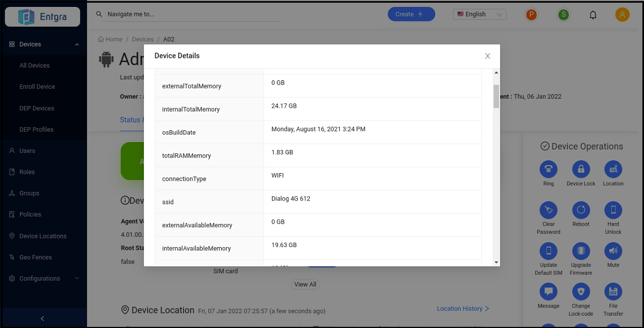Open the Location operation icon
Image resolution: width=644 pixels, height=328 pixels.
pyautogui.click(x=613, y=169)
